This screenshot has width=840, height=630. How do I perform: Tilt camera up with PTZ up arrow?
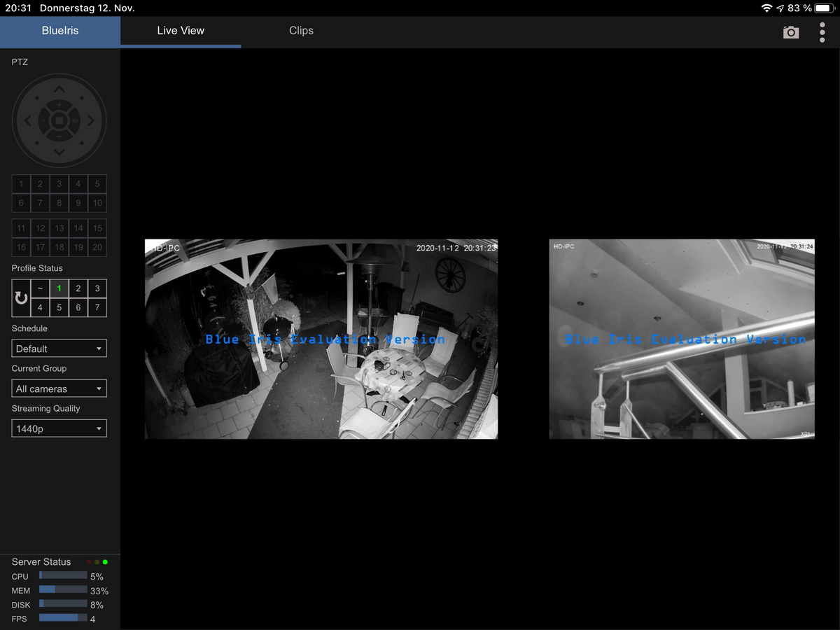(59, 90)
